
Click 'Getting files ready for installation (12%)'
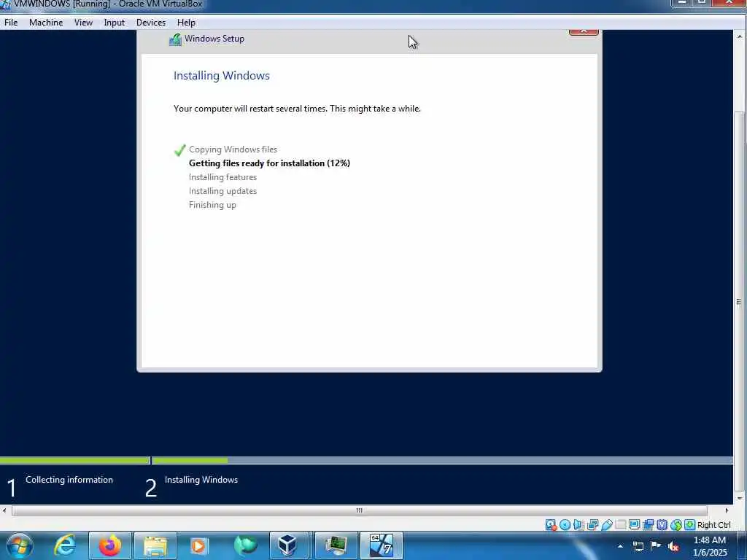click(x=269, y=163)
